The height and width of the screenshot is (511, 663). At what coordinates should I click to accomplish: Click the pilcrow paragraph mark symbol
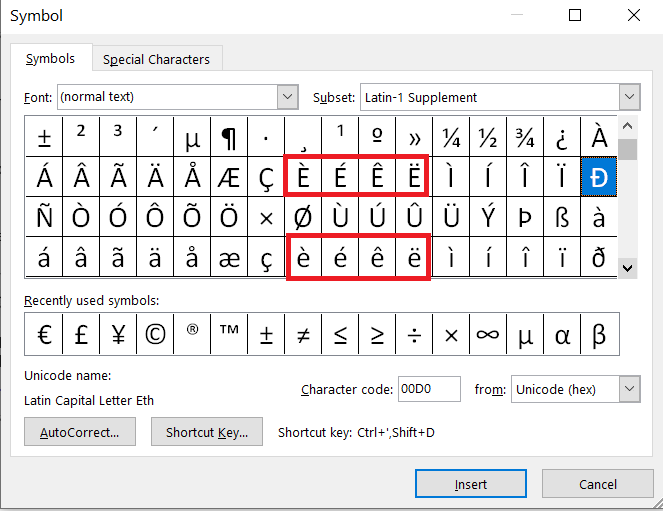[229, 137]
